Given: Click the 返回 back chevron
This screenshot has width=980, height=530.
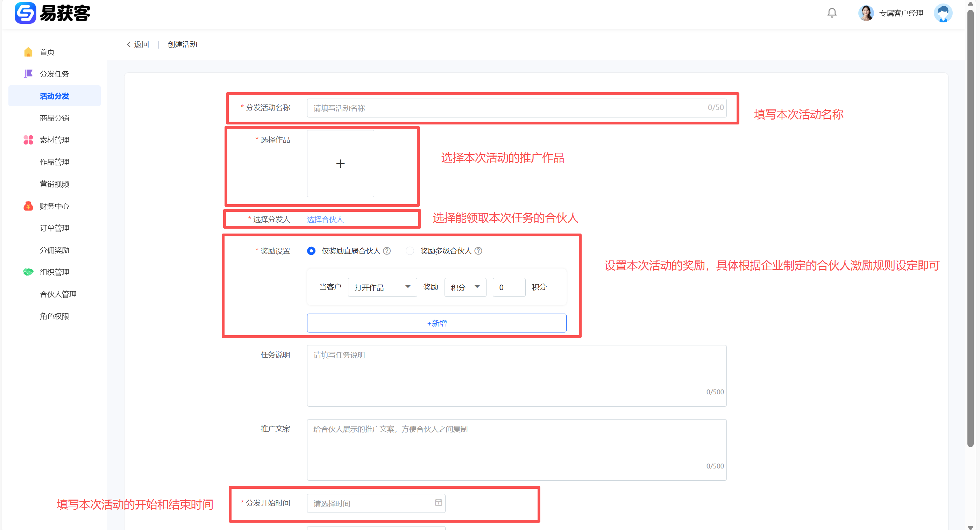Looking at the screenshot, I should (129, 44).
